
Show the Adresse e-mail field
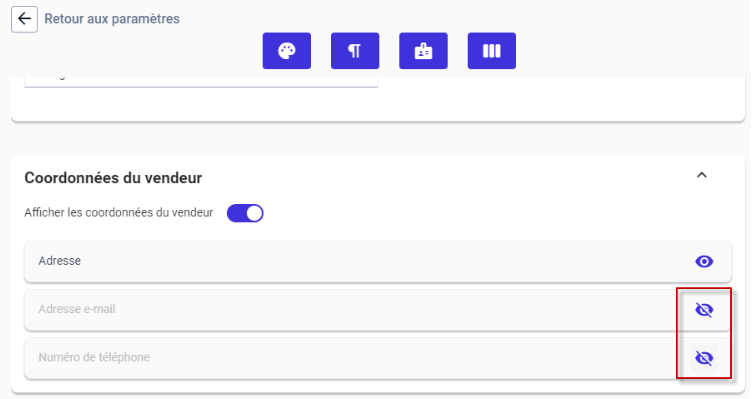pos(704,310)
